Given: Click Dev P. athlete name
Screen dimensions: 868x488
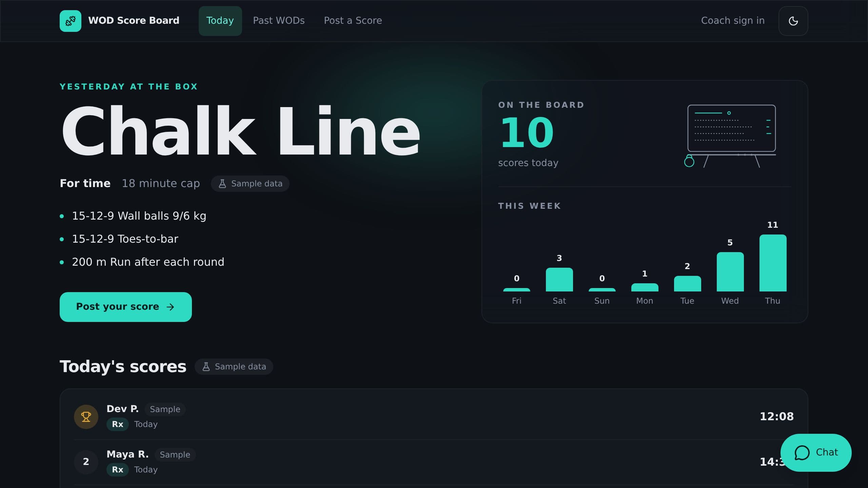Looking at the screenshot, I should 122,409.
